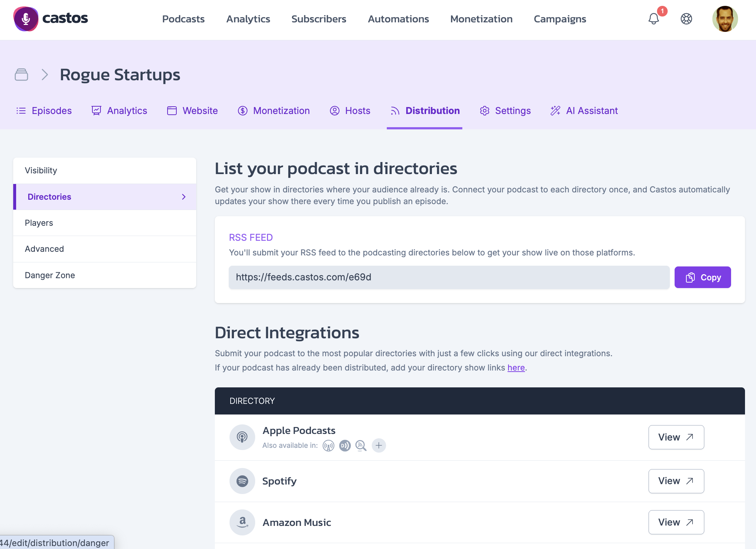Switch to the Hosts tab
The image size is (756, 549).
(x=350, y=111)
